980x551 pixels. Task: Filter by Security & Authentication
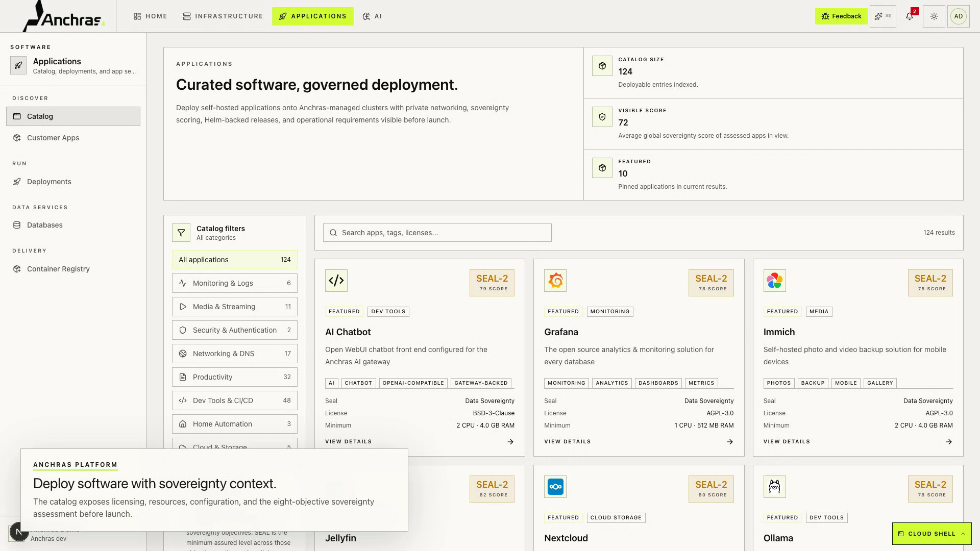pos(235,330)
